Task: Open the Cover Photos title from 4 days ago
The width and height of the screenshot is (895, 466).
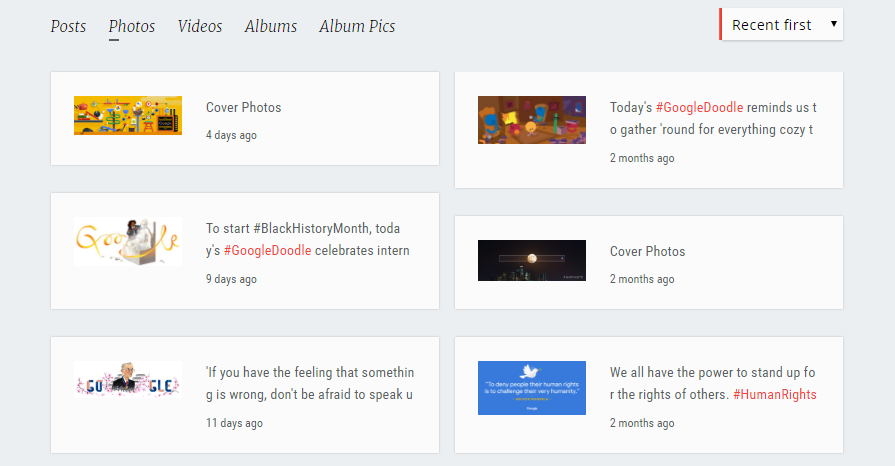Action: pos(244,107)
